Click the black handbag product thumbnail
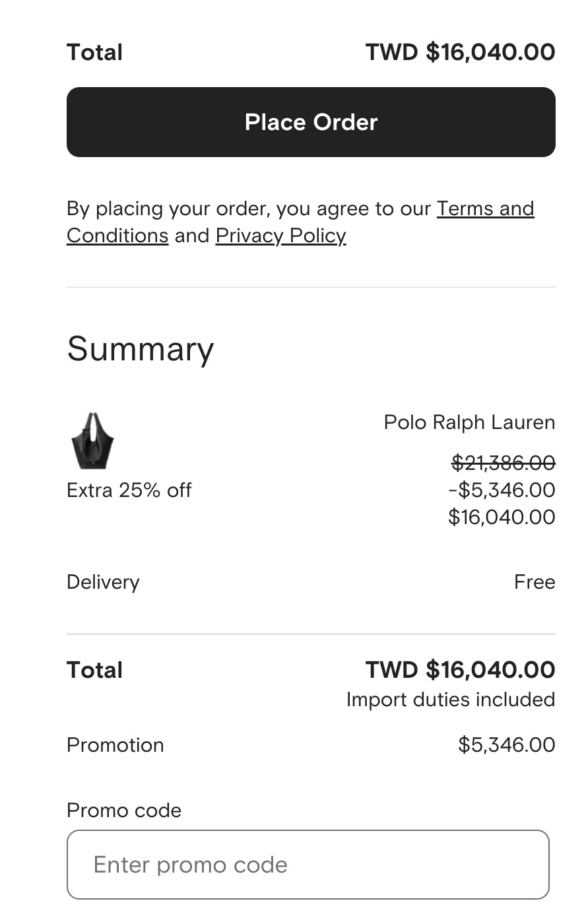Image resolution: width=586 pixels, height=924 pixels. (92, 440)
